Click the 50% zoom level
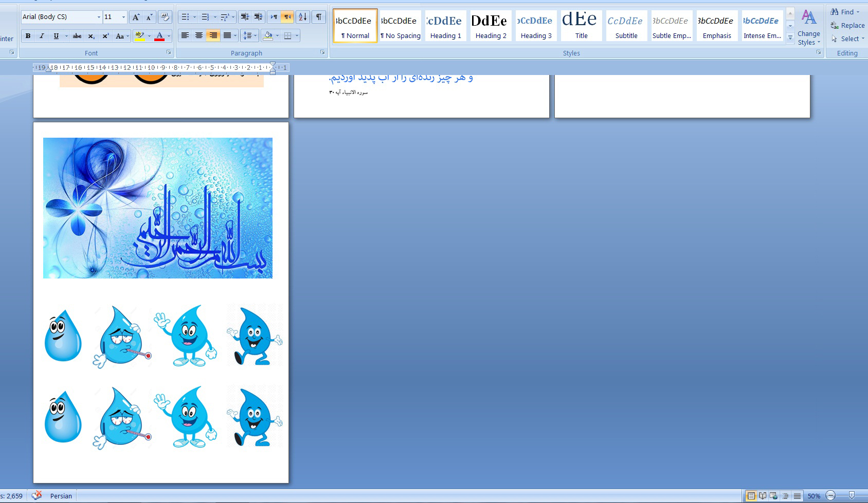The height and width of the screenshot is (503, 868). pyautogui.click(x=813, y=496)
